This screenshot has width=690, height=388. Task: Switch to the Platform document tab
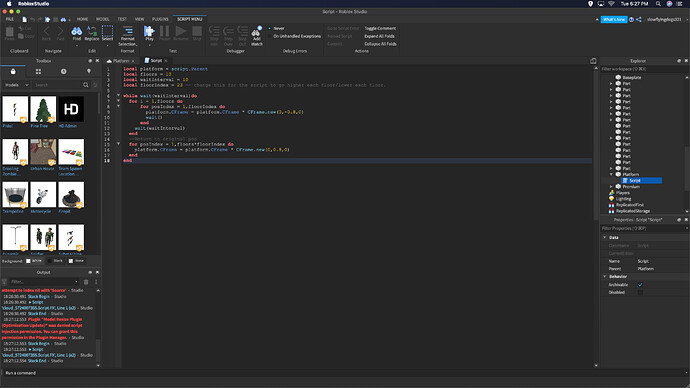(121, 61)
